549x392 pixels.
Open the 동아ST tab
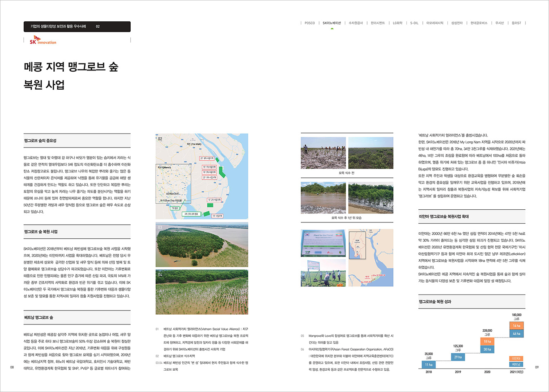[516, 23]
